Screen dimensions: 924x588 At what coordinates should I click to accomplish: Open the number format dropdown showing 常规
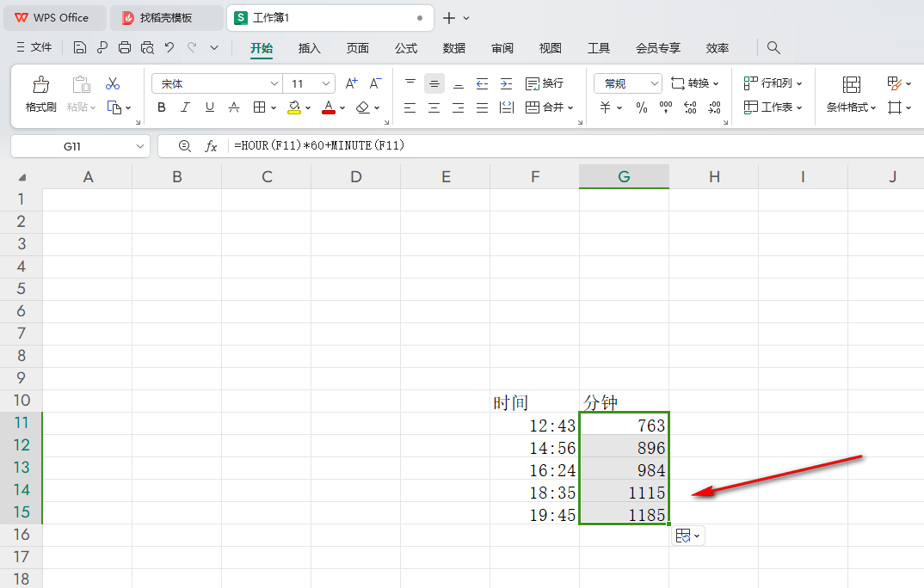point(654,83)
